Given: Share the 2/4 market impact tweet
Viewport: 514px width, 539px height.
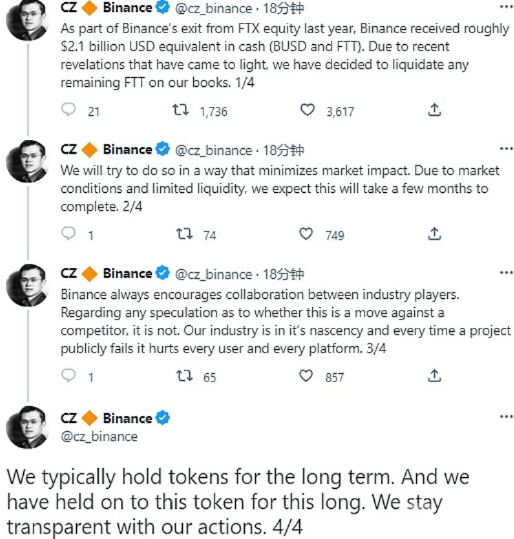Looking at the screenshot, I should click(x=434, y=234).
